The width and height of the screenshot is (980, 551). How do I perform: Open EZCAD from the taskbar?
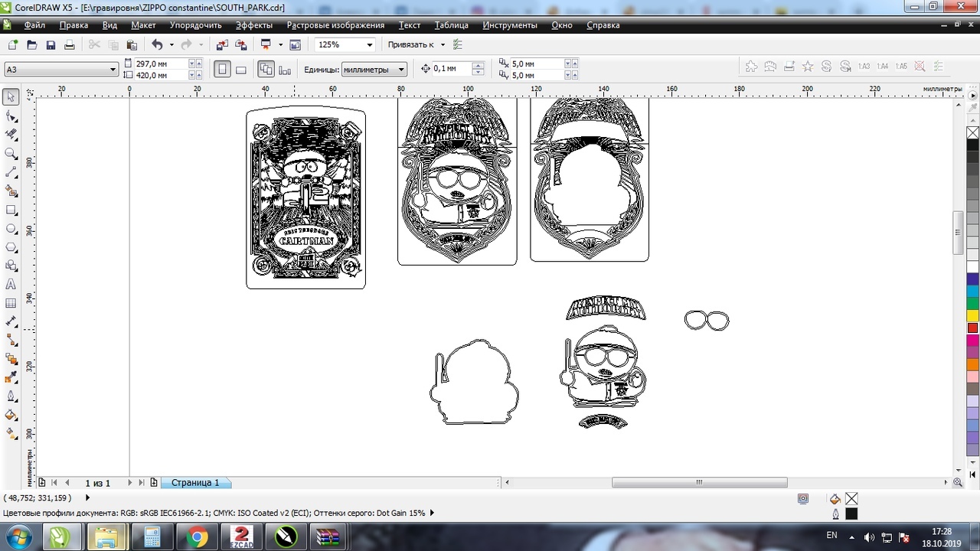click(x=242, y=538)
